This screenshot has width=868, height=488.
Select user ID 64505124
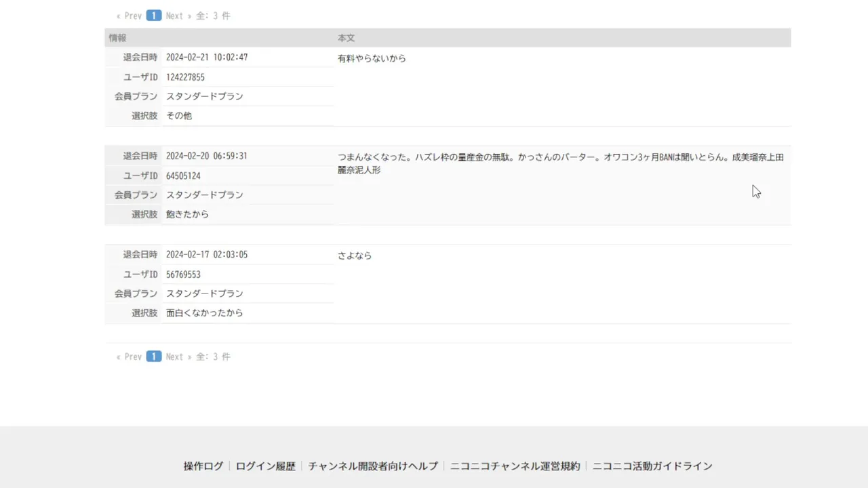click(x=183, y=176)
